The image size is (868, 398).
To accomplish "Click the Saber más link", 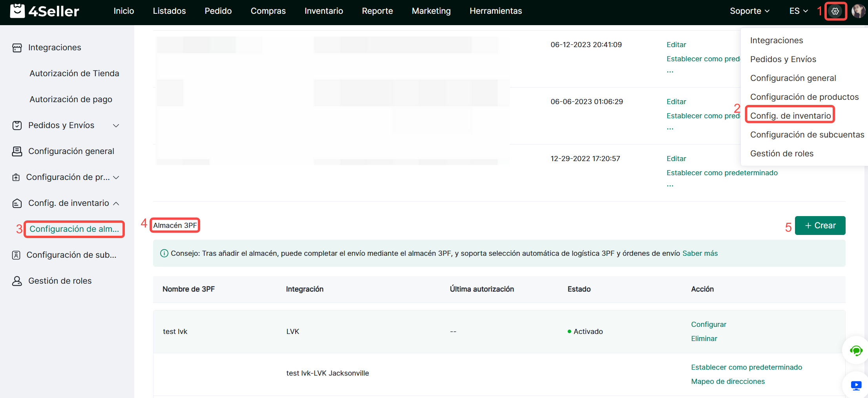I will pyautogui.click(x=700, y=253).
